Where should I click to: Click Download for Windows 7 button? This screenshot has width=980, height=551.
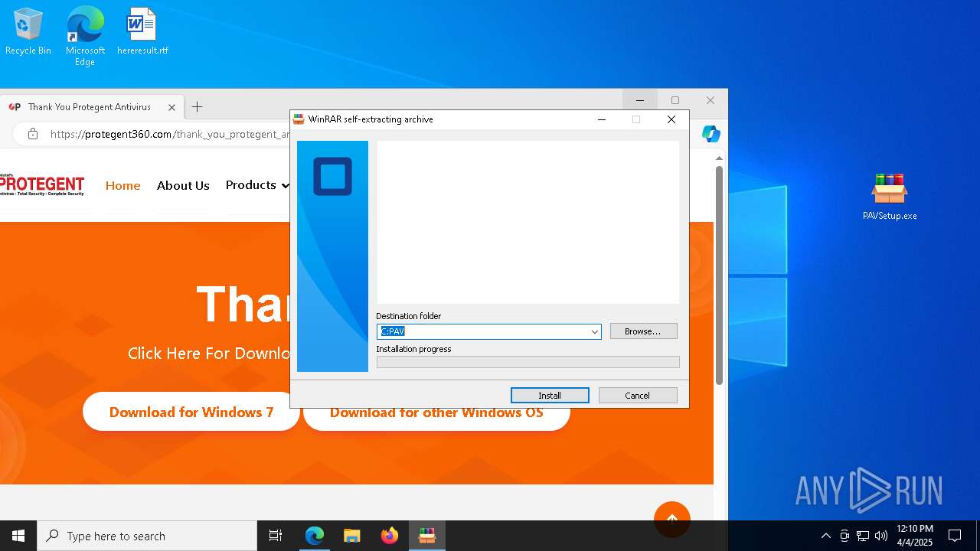point(191,412)
